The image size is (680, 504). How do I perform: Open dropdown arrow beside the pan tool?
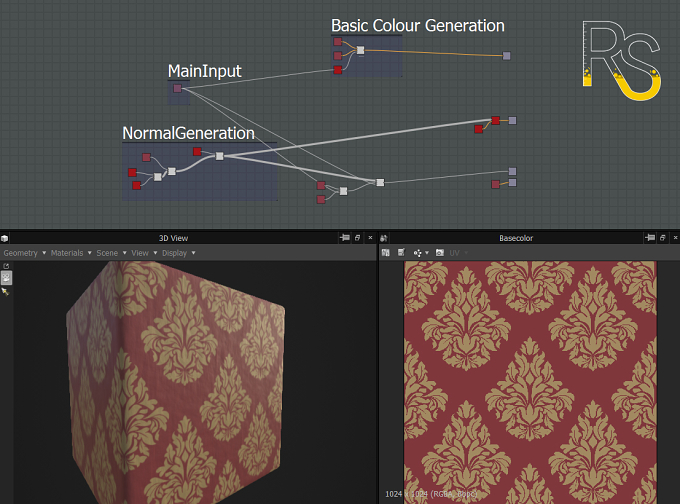427,252
